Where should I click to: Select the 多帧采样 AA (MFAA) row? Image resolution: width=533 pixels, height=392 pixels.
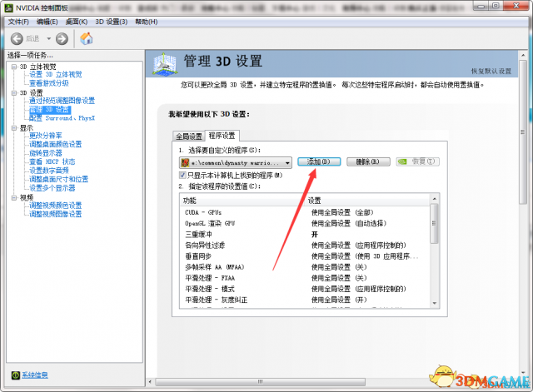click(x=305, y=267)
